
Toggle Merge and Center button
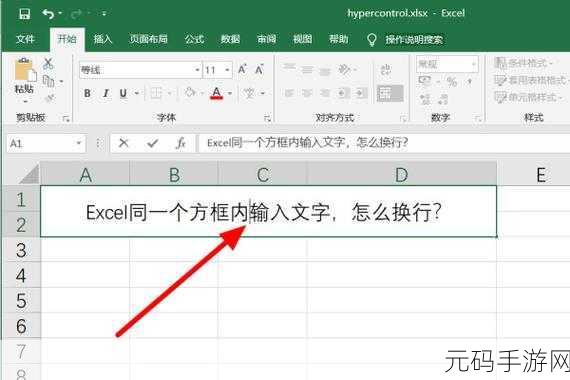click(390, 93)
